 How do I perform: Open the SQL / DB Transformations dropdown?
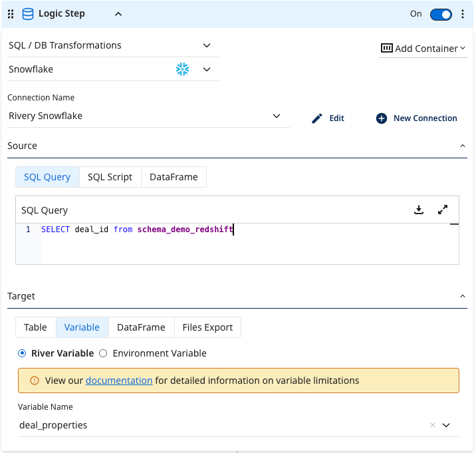206,46
